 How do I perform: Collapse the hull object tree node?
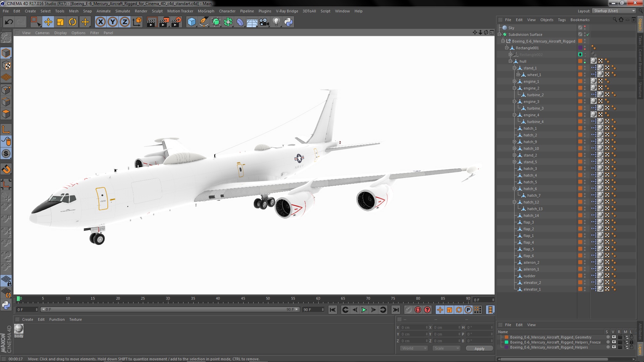pyautogui.click(x=510, y=61)
